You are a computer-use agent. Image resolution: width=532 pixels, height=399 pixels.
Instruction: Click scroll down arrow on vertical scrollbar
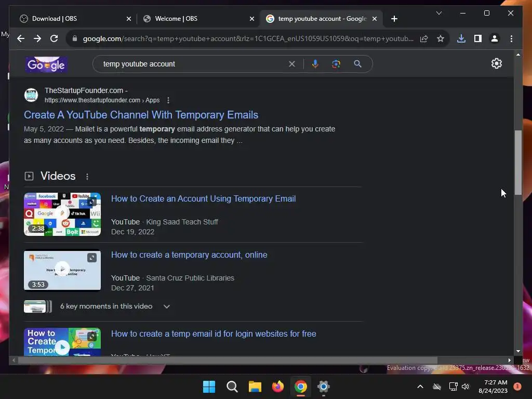pyautogui.click(x=518, y=351)
